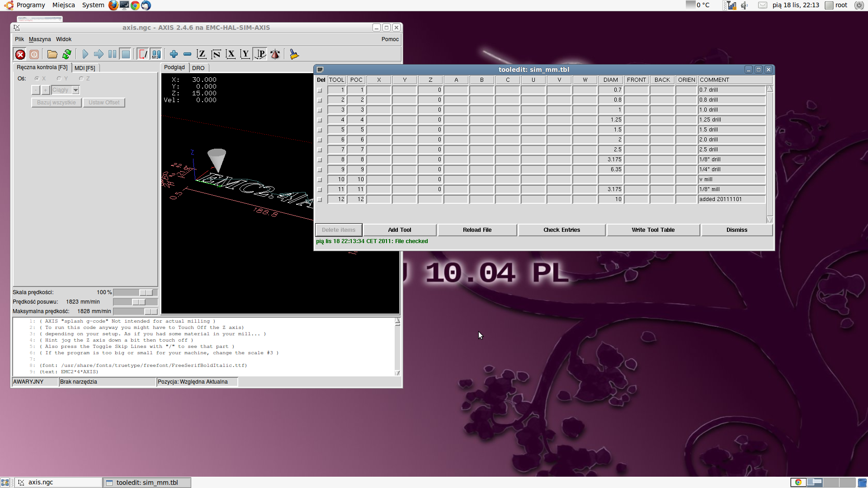Click the volume icon in system tray
The width and height of the screenshot is (868, 488).
[x=745, y=5]
